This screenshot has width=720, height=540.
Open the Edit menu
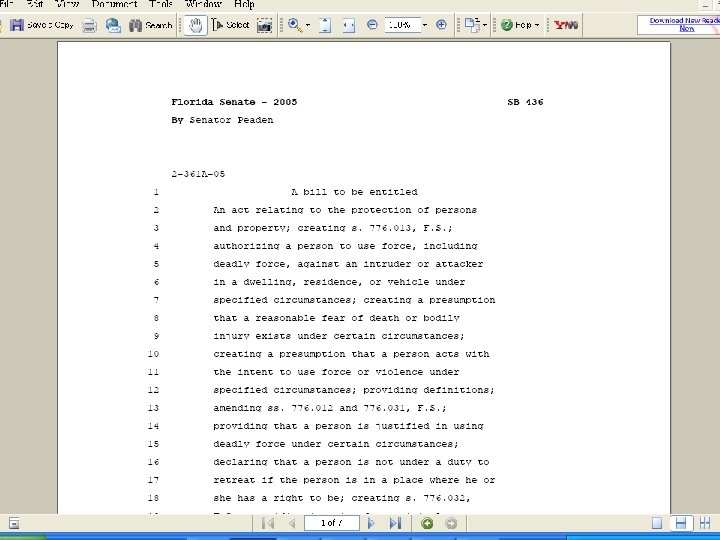pos(35,5)
